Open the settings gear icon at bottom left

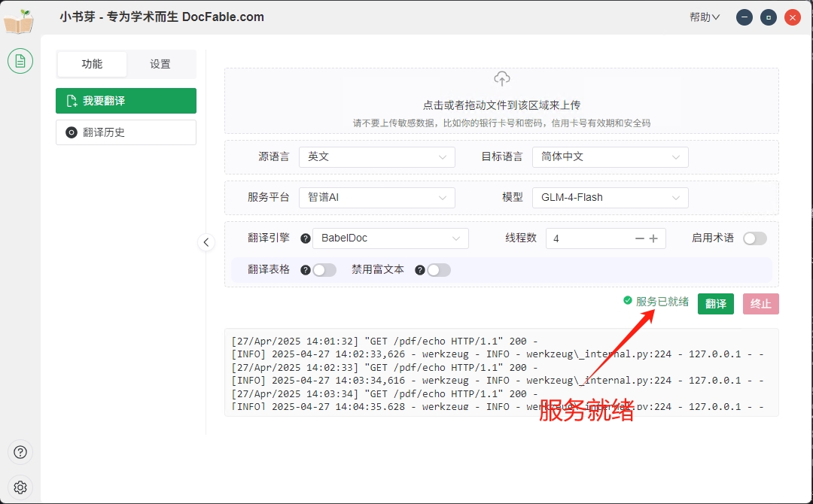pyautogui.click(x=20, y=487)
